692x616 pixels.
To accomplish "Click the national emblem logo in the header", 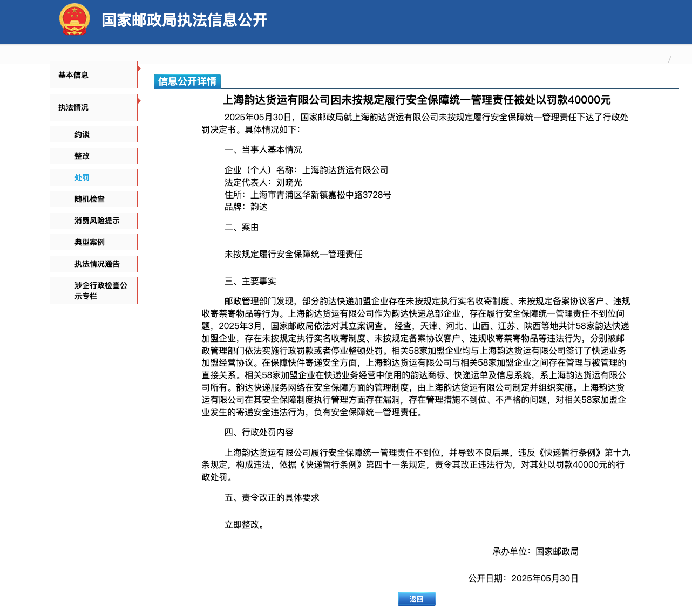I will 74,20.
